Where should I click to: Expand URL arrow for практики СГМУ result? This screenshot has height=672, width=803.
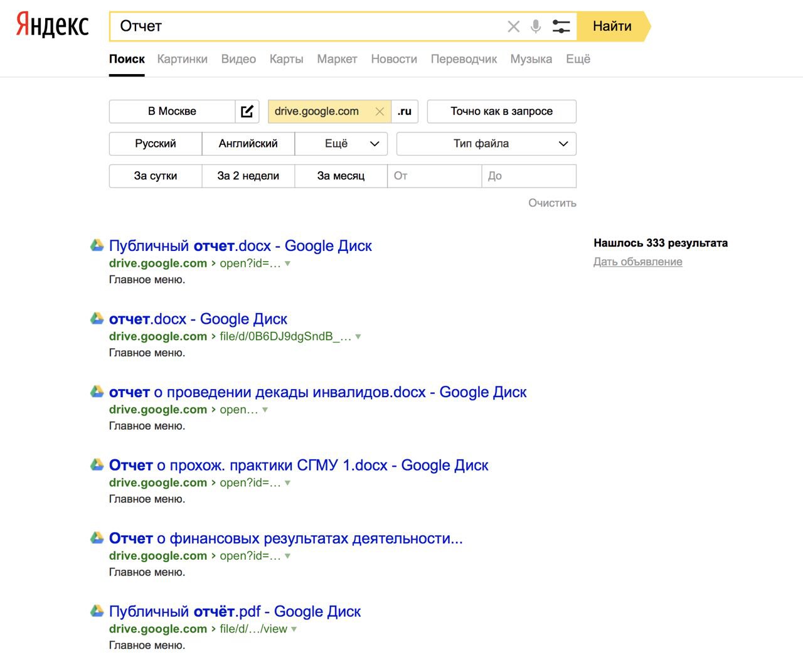coord(288,483)
